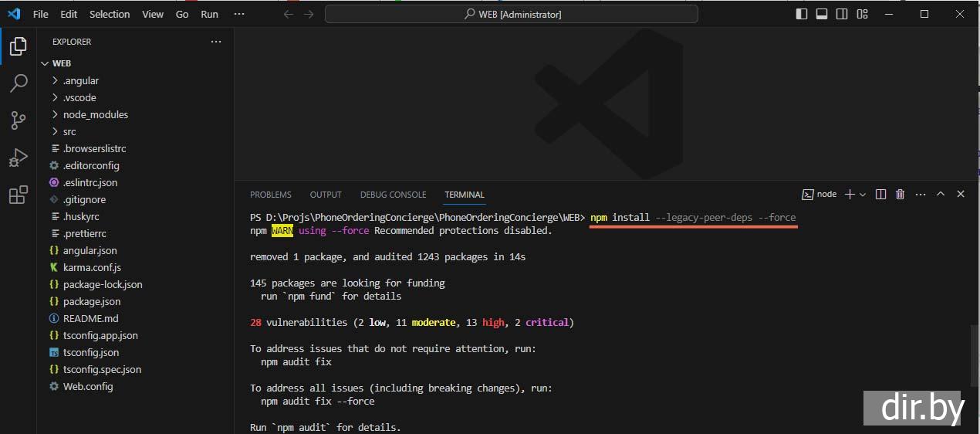
Task: Open the Extensions view
Action: 18,195
